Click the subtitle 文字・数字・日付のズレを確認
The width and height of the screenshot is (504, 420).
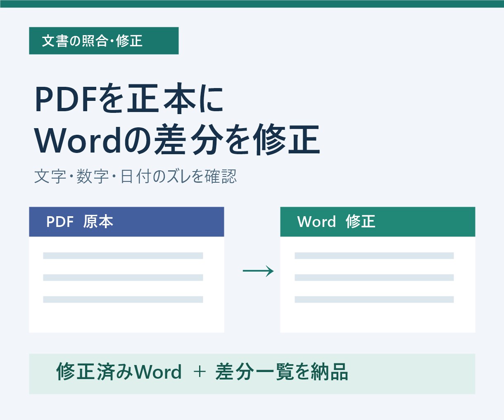point(136,177)
